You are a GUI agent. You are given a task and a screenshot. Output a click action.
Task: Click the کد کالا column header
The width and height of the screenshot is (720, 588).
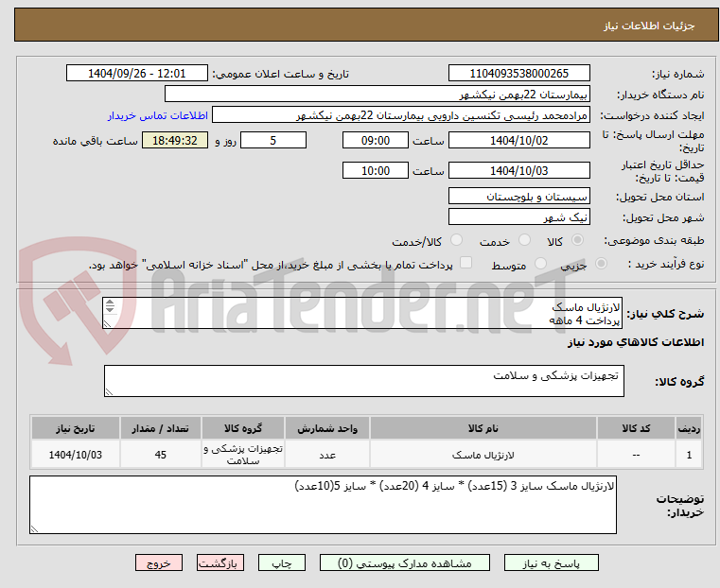tap(636, 428)
